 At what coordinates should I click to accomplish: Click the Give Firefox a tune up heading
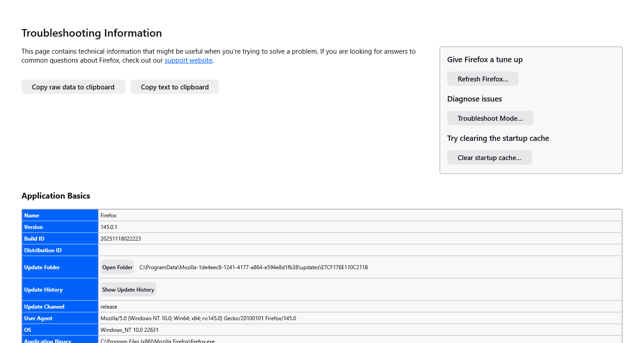[x=485, y=59]
